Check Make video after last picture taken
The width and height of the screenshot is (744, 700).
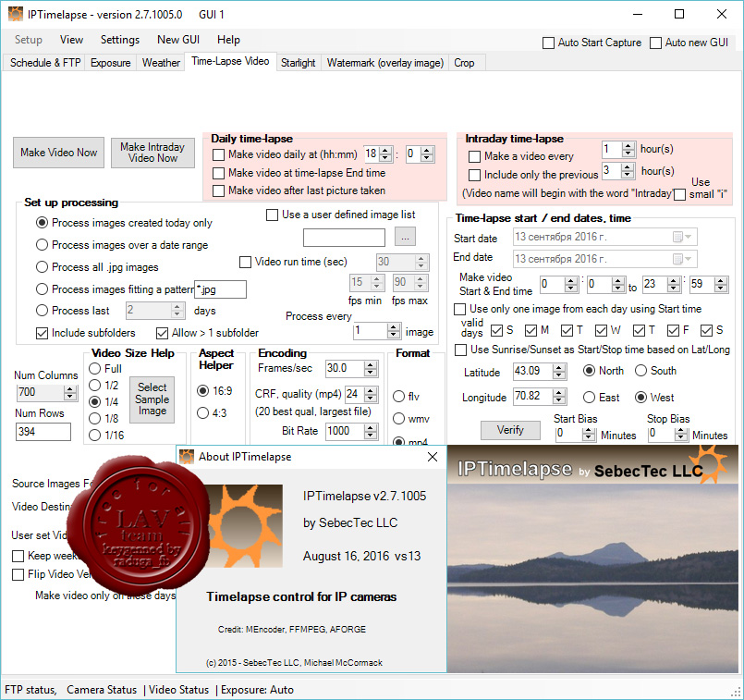click(219, 190)
